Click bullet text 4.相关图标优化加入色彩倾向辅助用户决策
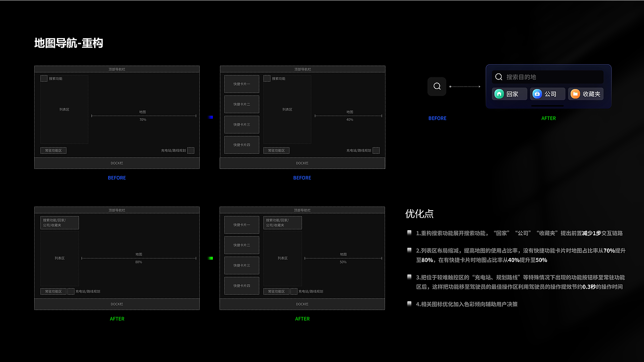 click(x=466, y=304)
